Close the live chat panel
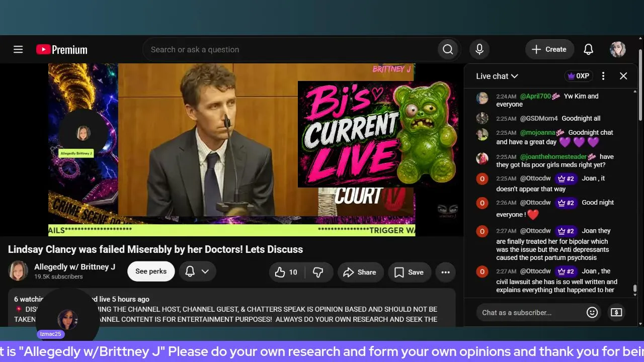The width and height of the screenshot is (644, 362). click(x=623, y=76)
